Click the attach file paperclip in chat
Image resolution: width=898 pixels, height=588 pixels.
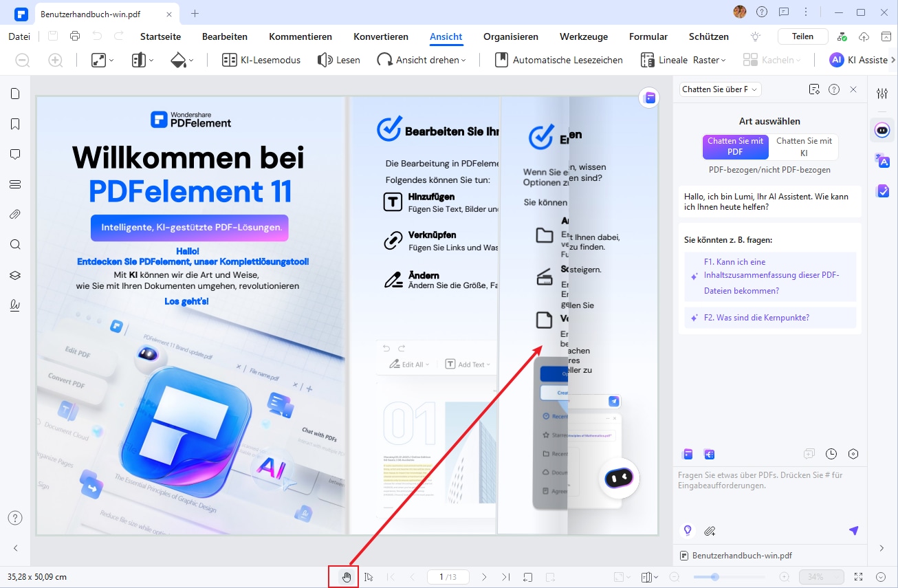[x=710, y=531]
